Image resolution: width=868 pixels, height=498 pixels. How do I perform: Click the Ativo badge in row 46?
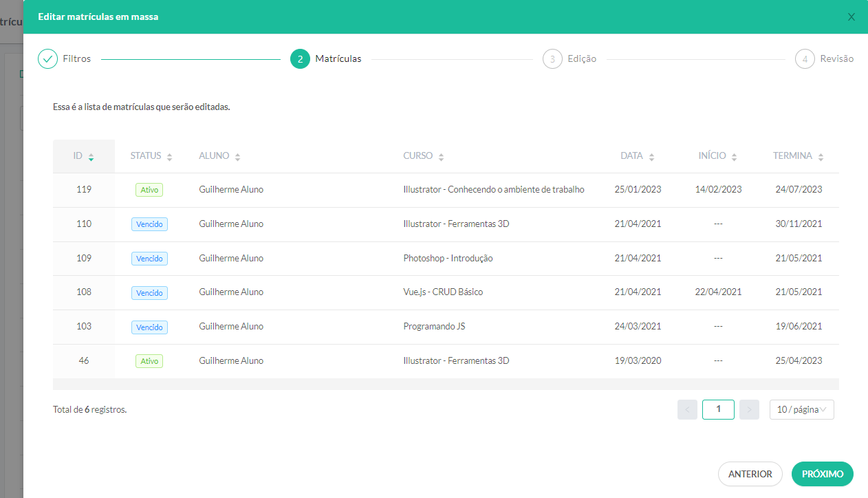point(149,361)
